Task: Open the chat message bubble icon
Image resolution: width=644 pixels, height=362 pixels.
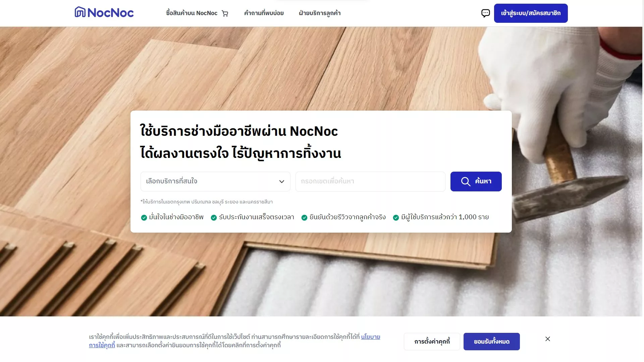Action: 485,13
